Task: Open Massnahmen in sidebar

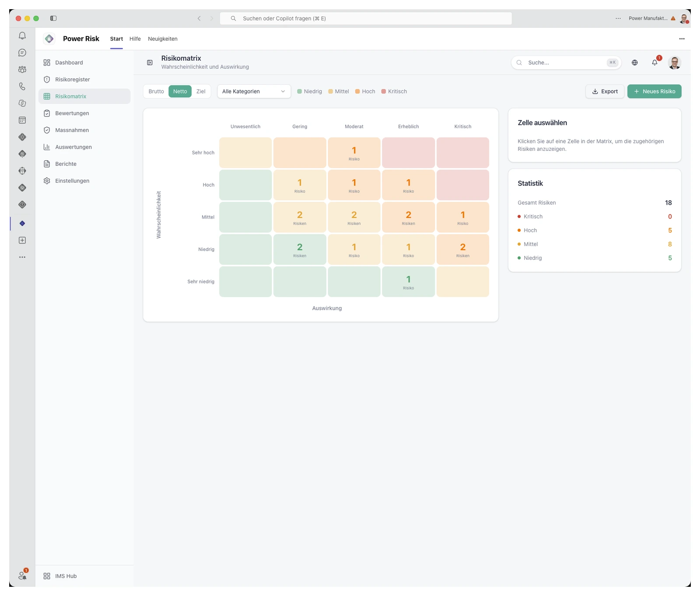Action: [x=84, y=130]
